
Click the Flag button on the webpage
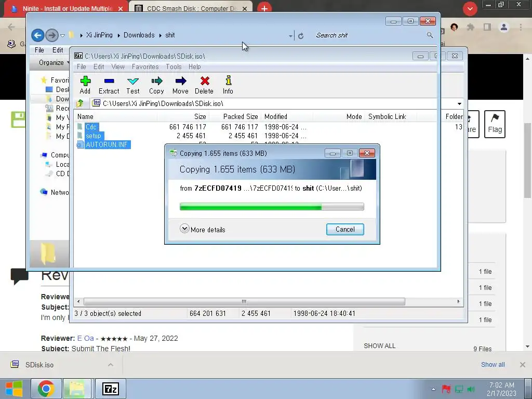click(x=495, y=124)
